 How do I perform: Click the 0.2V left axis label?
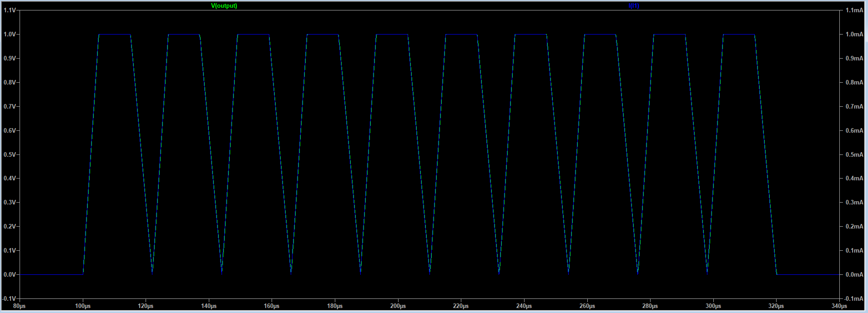click(x=10, y=227)
